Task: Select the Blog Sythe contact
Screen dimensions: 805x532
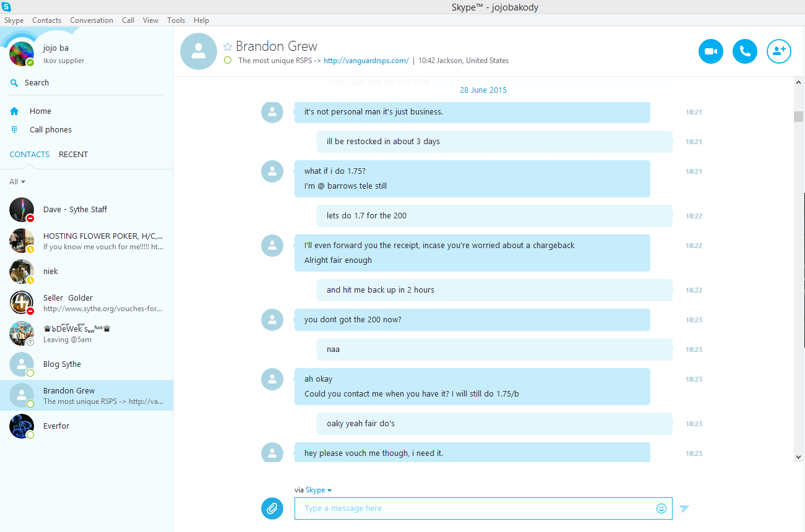Action: tap(87, 364)
